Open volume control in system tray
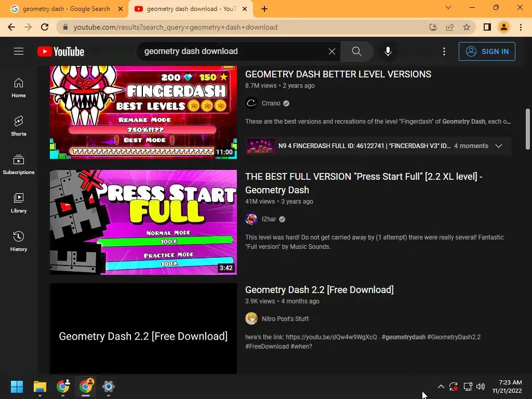This screenshot has height=399, width=532. tap(481, 387)
